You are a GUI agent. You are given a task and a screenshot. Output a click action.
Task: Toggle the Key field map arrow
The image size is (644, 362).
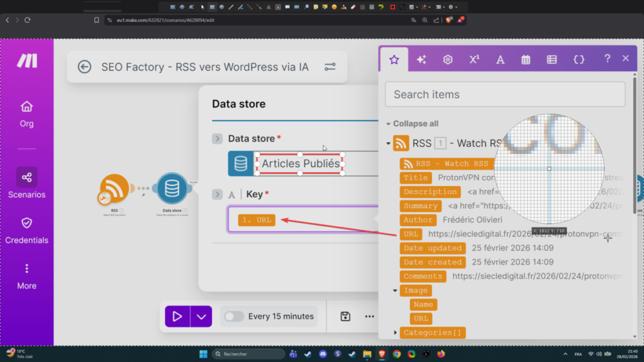coord(218,194)
